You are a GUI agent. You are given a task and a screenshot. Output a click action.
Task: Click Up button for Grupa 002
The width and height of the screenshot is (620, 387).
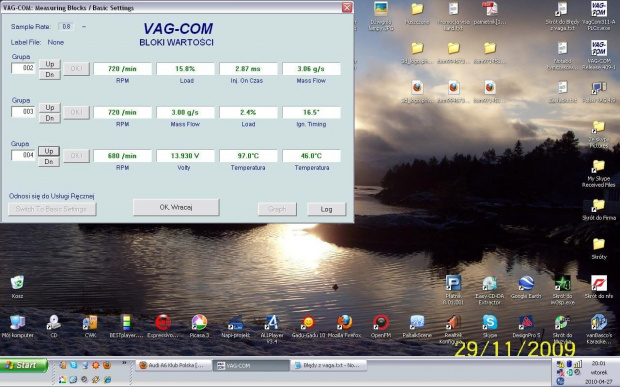coord(50,64)
